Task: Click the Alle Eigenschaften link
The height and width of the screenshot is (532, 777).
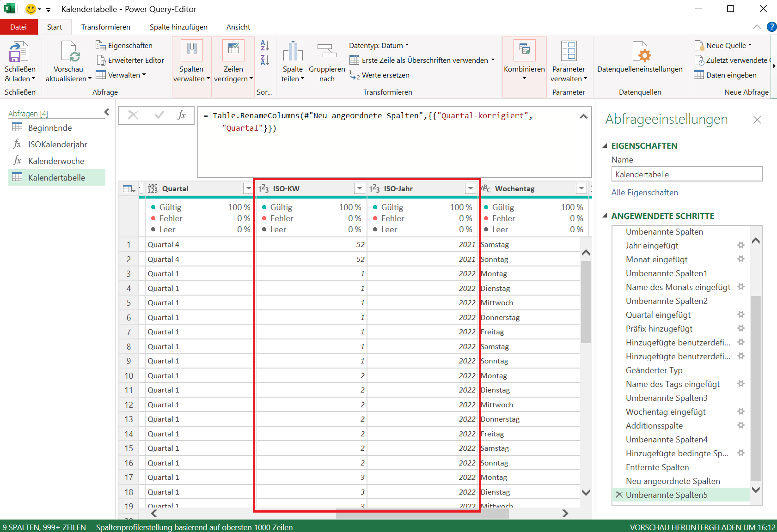Action: tap(644, 193)
